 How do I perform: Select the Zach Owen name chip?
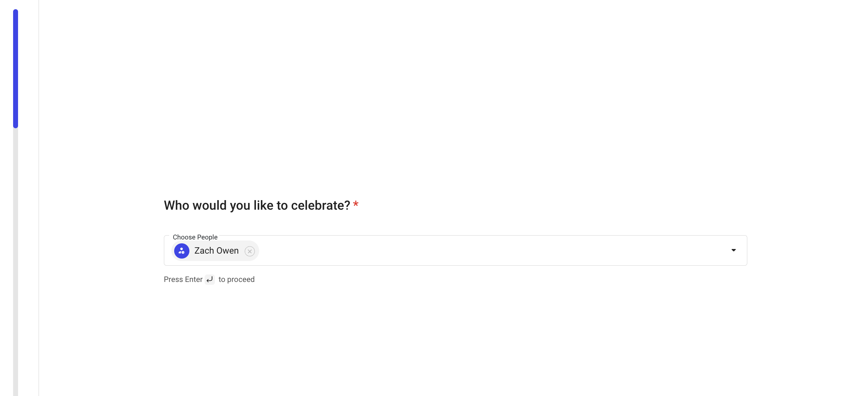[216, 251]
